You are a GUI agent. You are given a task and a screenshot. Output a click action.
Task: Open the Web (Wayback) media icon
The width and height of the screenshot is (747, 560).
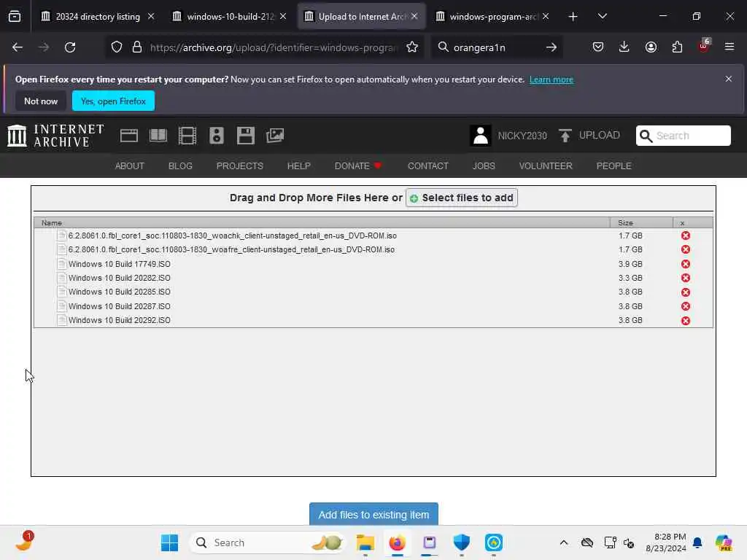pos(129,136)
